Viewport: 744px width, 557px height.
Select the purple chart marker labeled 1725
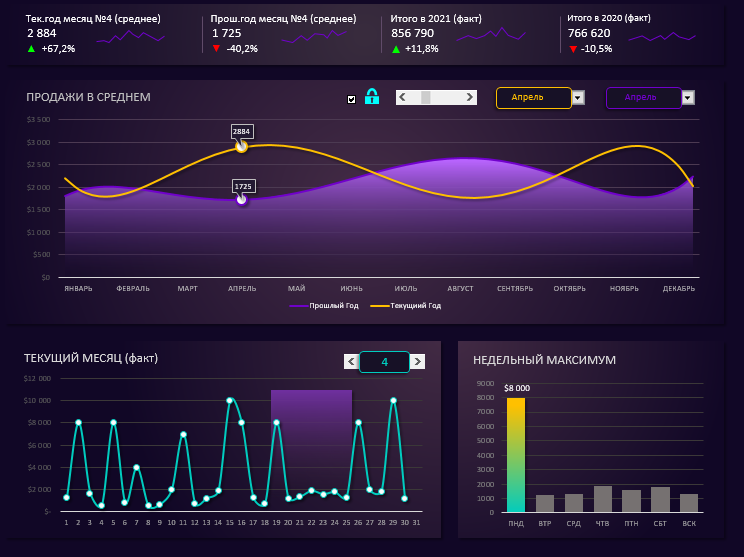pos(242,200)
